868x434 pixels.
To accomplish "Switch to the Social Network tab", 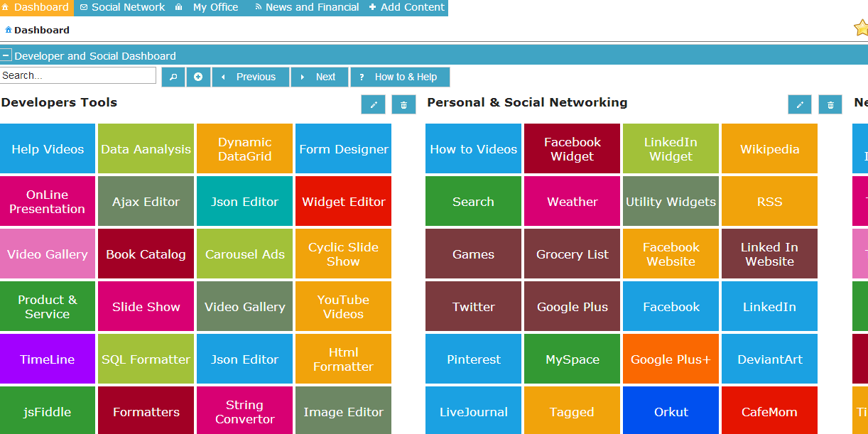I will (x=121, y=8).
